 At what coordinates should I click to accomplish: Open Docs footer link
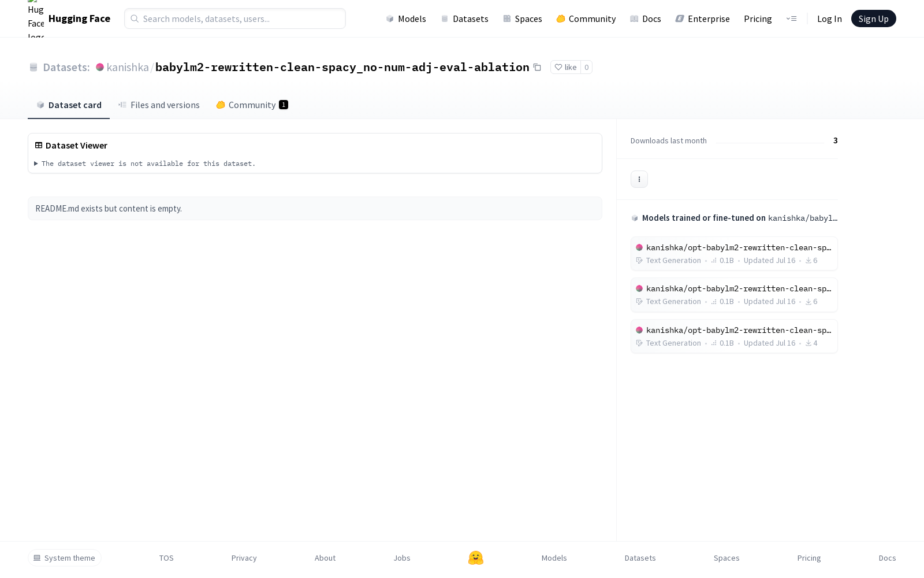(x=888, y=558)
